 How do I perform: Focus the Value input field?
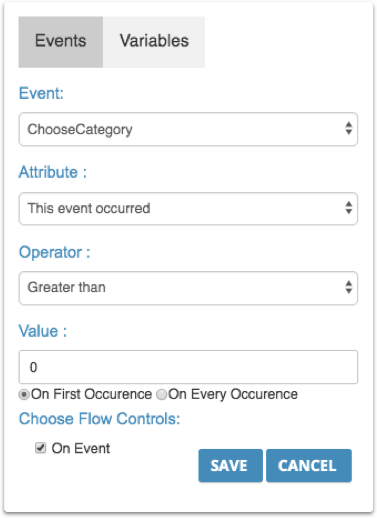(188, 367)
